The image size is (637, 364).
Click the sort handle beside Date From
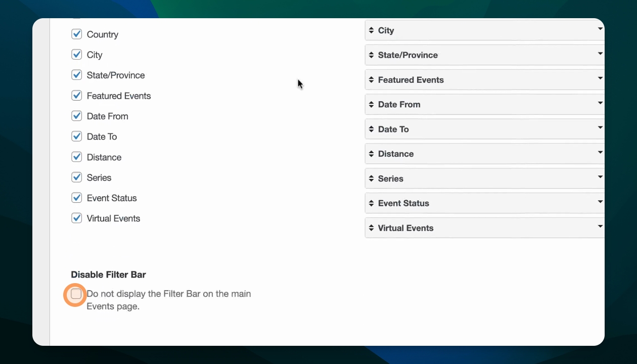tap(372, 105)
